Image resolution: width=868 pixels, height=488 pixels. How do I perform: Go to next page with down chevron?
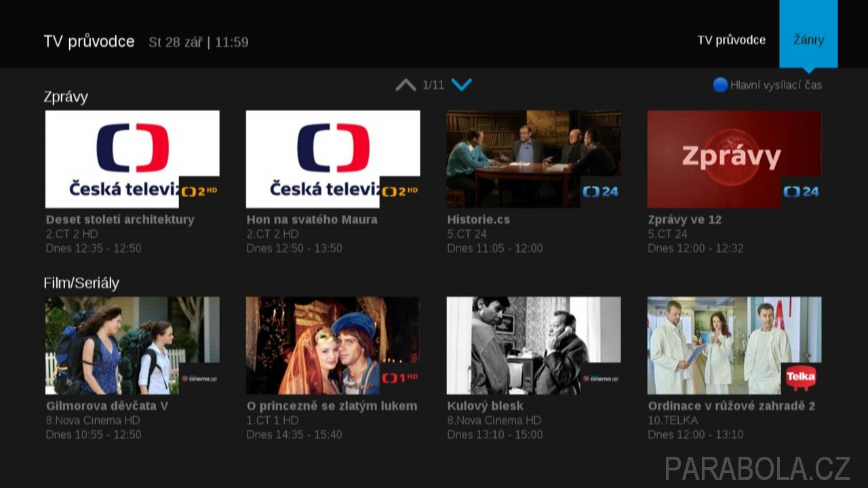(461, 85)
